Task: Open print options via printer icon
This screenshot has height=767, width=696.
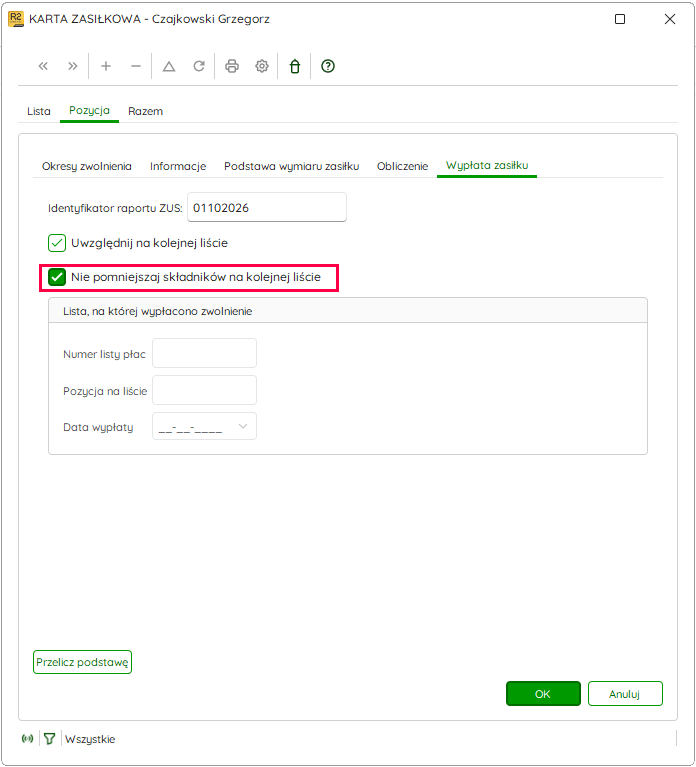Action: click(x=232, y=66)
